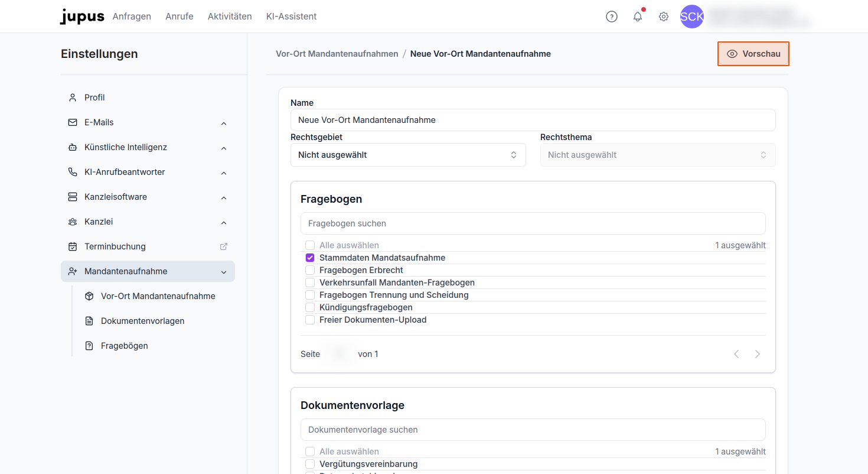
Task: Click the Vorschau button
Action: (x=753, y=54)
